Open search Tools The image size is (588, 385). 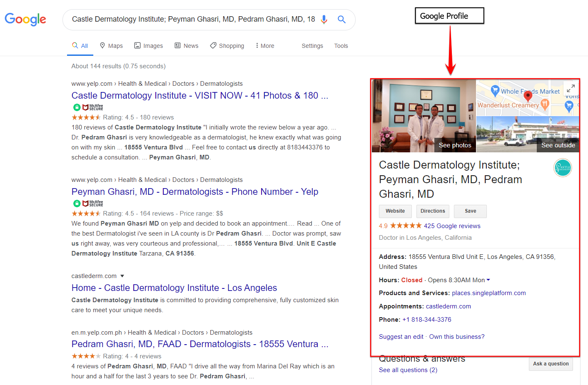click(341, 46)
